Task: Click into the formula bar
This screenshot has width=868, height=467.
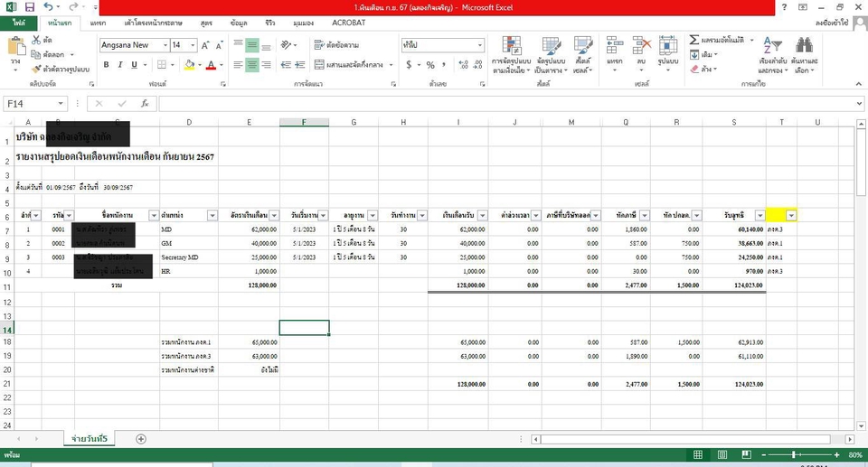Action: point(506,104)
